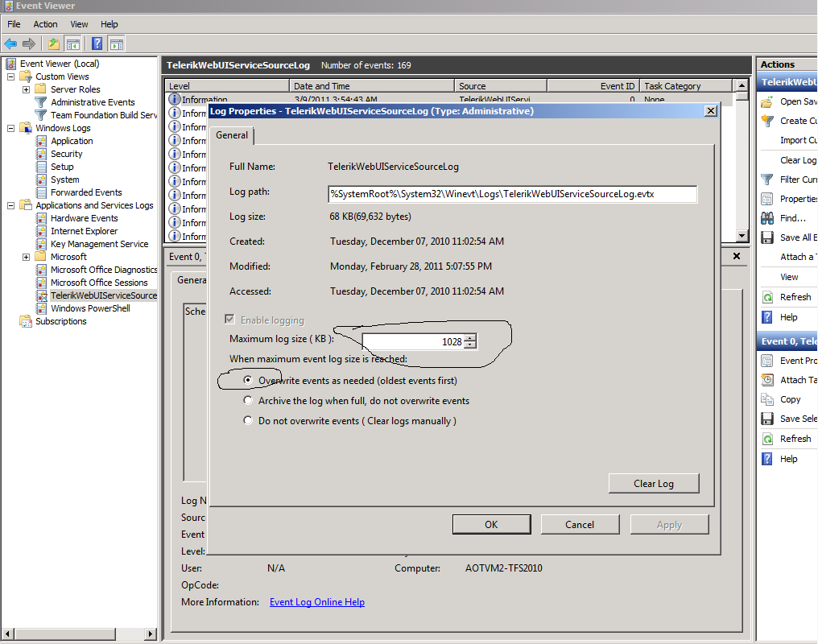Select Key Management Service log
Screen dimensions: 818x644
click(x=99, y=244)
